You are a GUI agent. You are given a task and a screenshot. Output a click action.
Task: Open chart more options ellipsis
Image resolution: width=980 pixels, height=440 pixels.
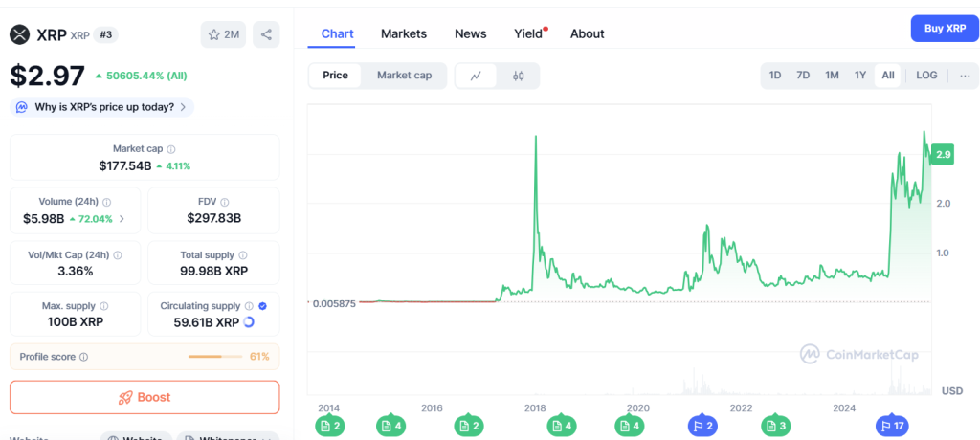point(965,76)
